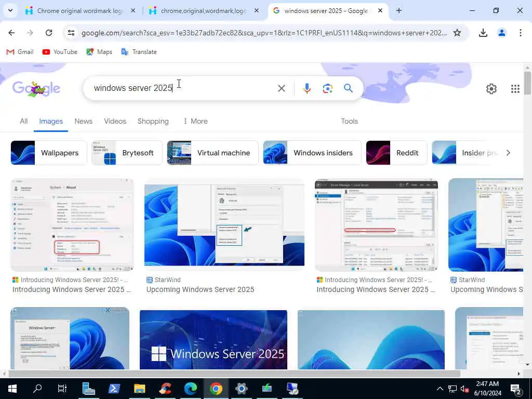The height and width of the screenshot is (399, 532).
Task: Click the horizontal page scrollbar
Action: [x=234, y=374]
